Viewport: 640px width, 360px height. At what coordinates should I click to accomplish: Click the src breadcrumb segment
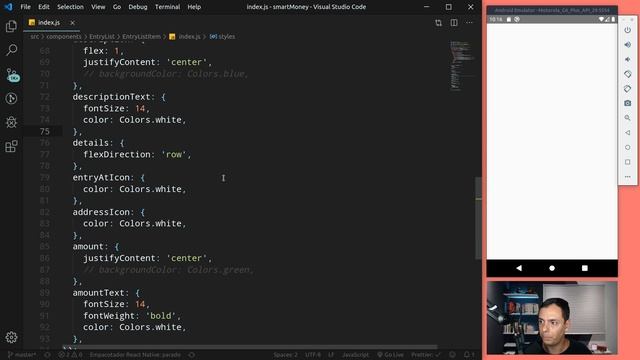(x=35, y=37)
